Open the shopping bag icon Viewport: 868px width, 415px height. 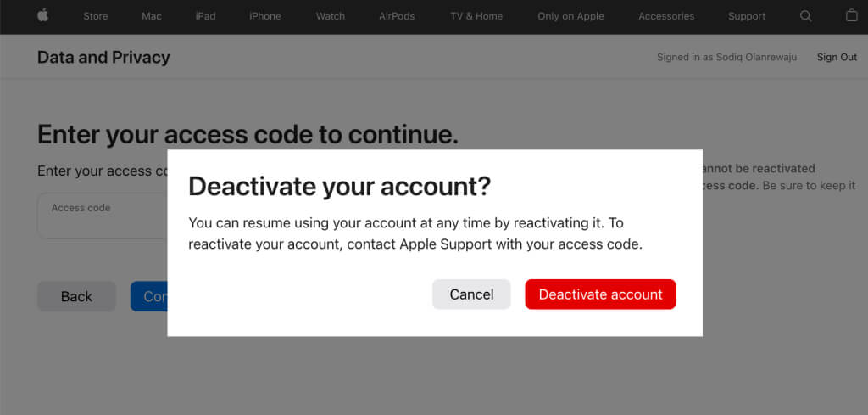(x=851, y=15)
